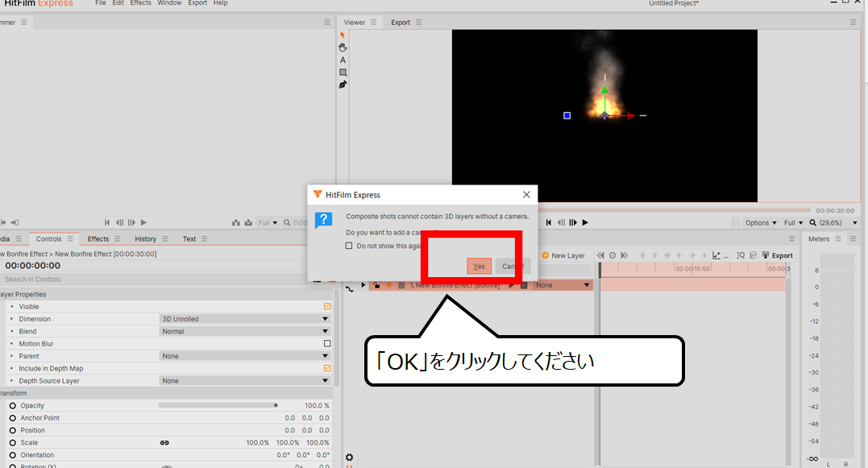Open the Controls panel hamburger menu
The image size is (868, 468).
70,238
